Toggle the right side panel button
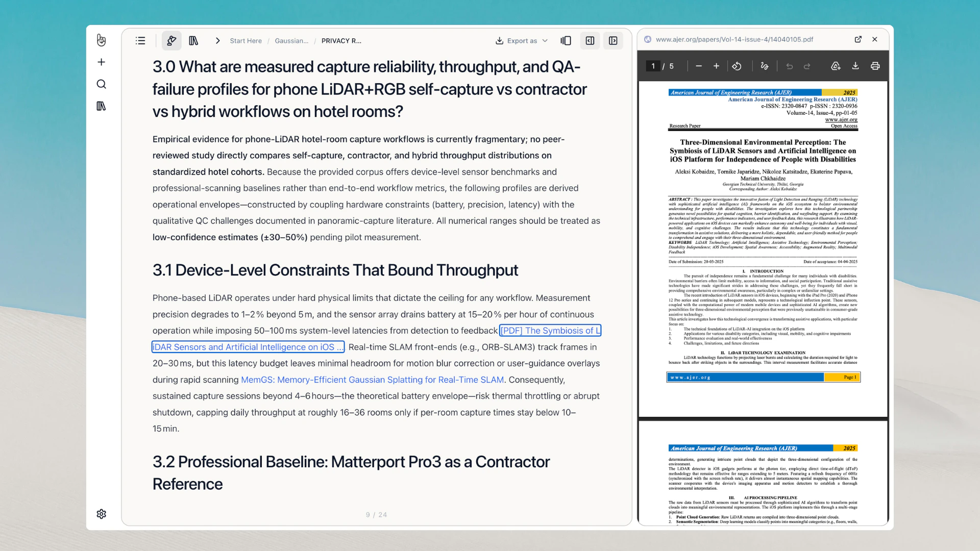The width and height of the screenshot is (980, 551). point(613,41)
